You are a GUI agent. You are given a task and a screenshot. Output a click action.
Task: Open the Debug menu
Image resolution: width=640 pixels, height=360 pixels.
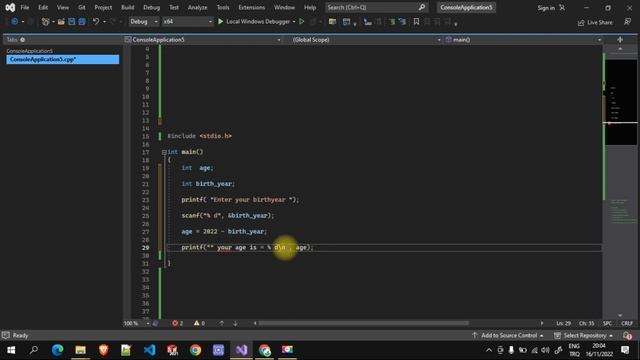[x=151, y=7]
